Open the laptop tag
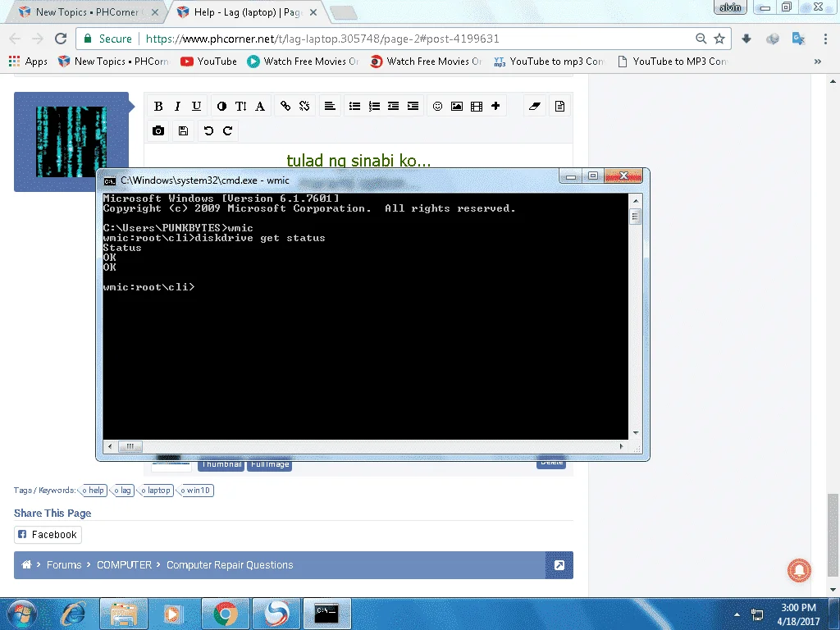The image size is (840, 630). pos(156,491)
